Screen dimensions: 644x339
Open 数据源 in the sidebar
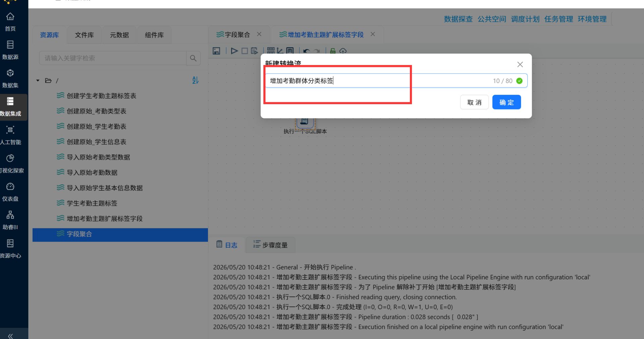(10, 50)
